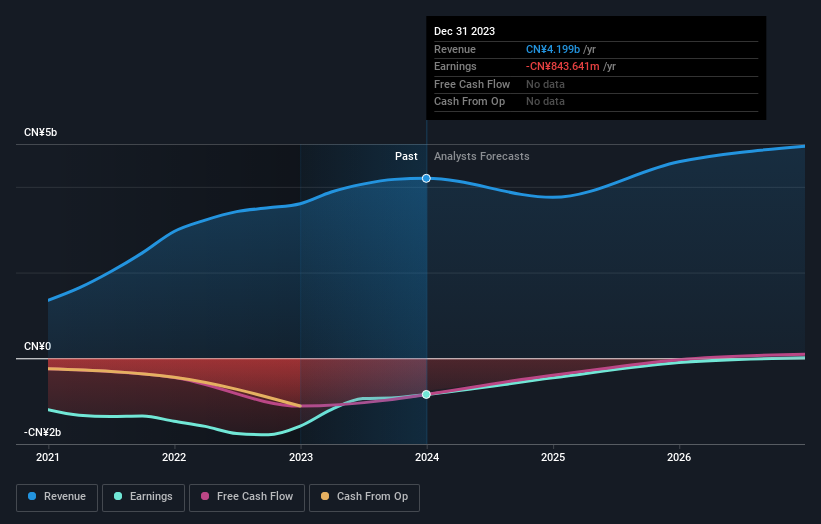Click the Past label on the chart
The height and width of the screenshot is (524, 821).
406,157
